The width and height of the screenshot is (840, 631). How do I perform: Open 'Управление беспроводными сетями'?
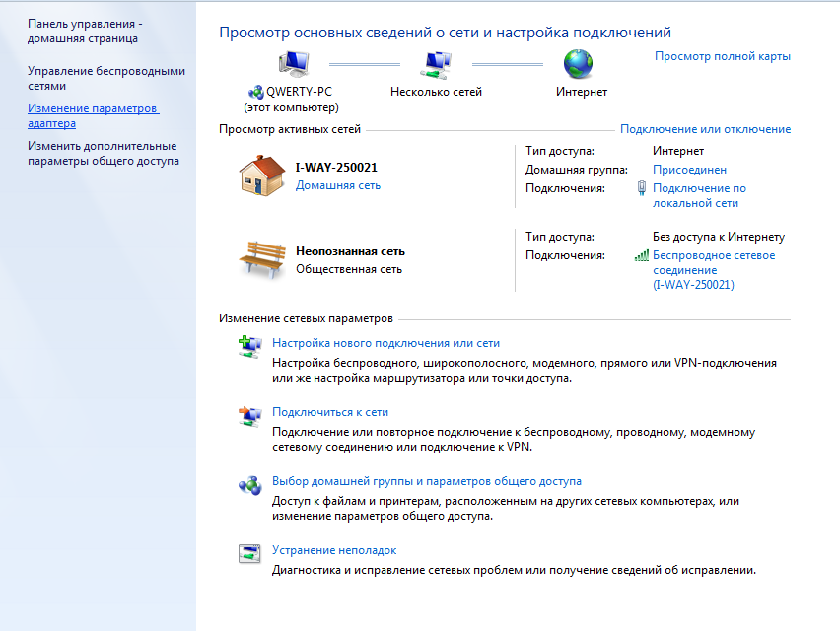coord(106,78)
